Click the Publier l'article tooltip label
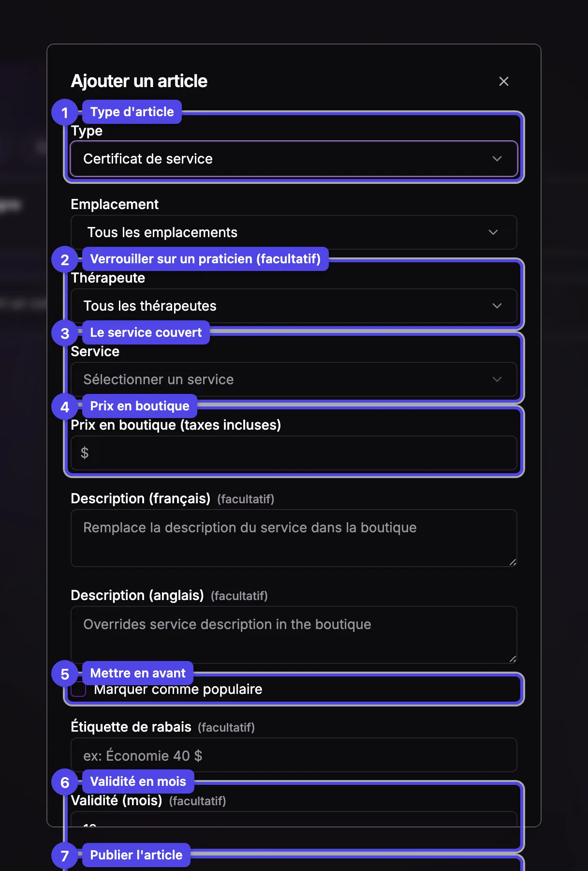Viewport: 588px width, 871px height. [136, 855]
